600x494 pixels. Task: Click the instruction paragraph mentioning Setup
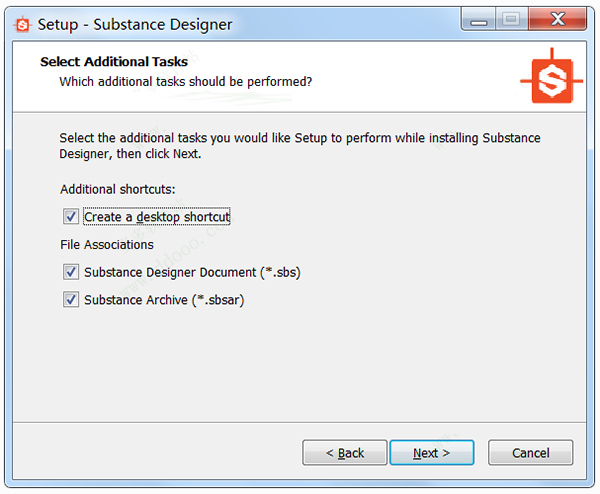(300, 146)
